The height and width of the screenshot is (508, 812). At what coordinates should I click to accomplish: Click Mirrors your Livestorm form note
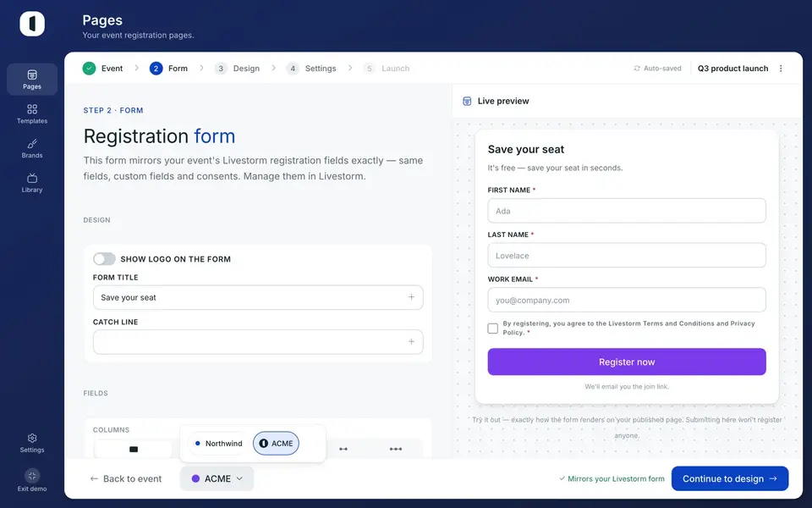point(612,478)
